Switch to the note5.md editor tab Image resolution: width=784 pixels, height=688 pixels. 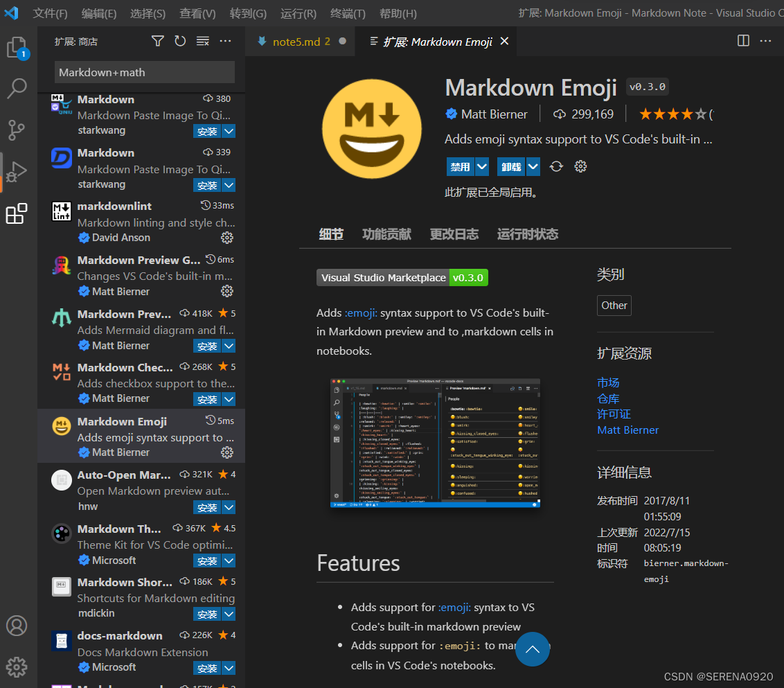click(x=301, y=42)
